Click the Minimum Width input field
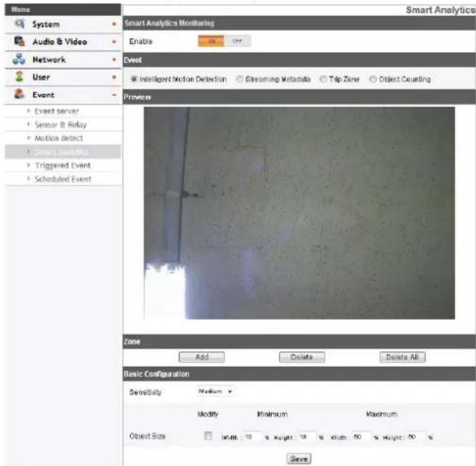Image resolution: width=476 pixels, height=466 pixels. (252, 437)
